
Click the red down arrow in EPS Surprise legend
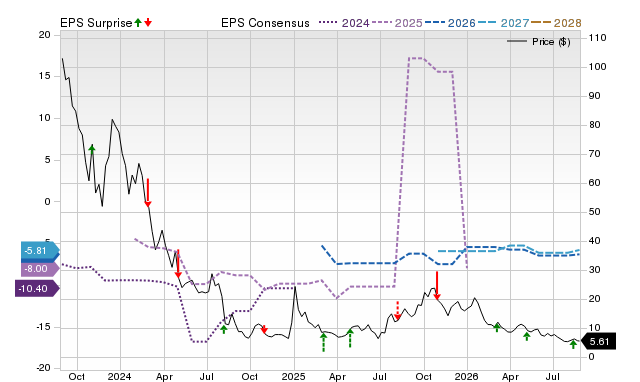pos(148,22)
